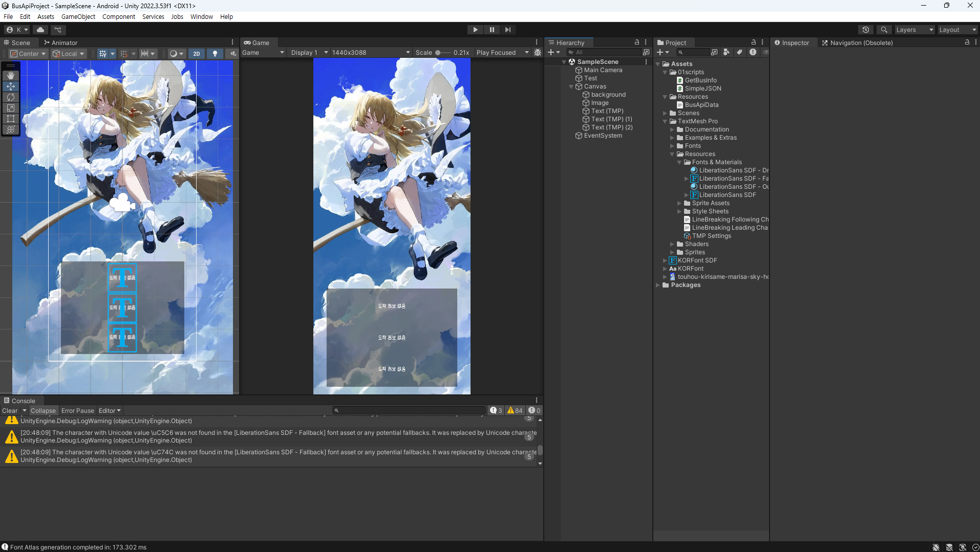The height and width of the screenshot is (552, 980).
Task: Open Center pivot dropdown
Action: pyautogui.click(x=28, y=54)
